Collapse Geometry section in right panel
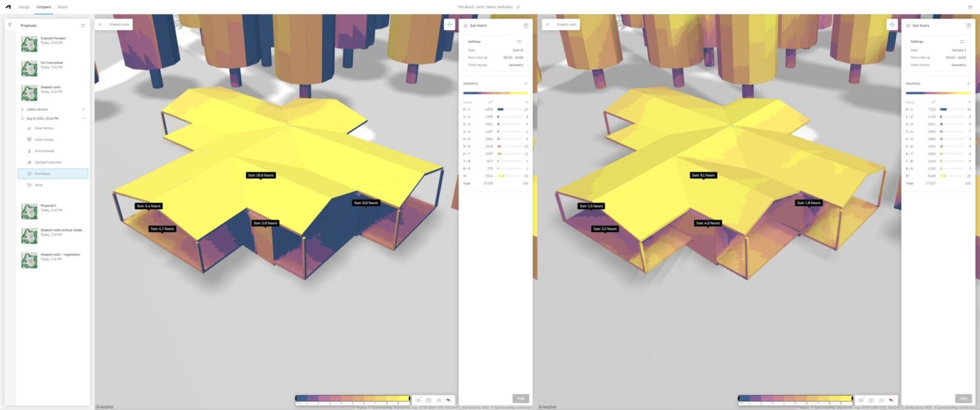This screenshot has width=980, height=410. [968, 84]
